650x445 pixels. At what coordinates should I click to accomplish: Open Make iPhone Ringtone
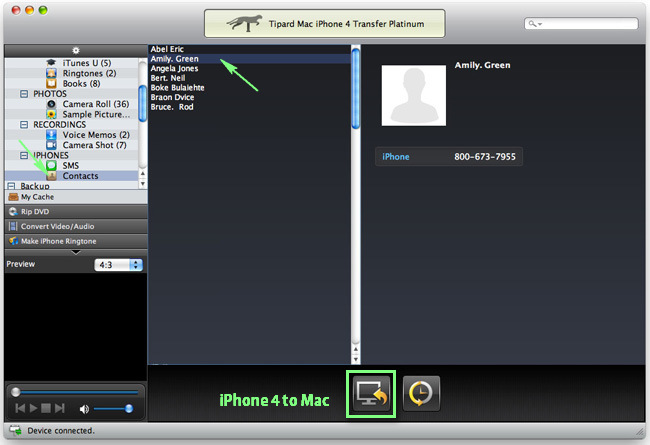[x=76, y=241]
